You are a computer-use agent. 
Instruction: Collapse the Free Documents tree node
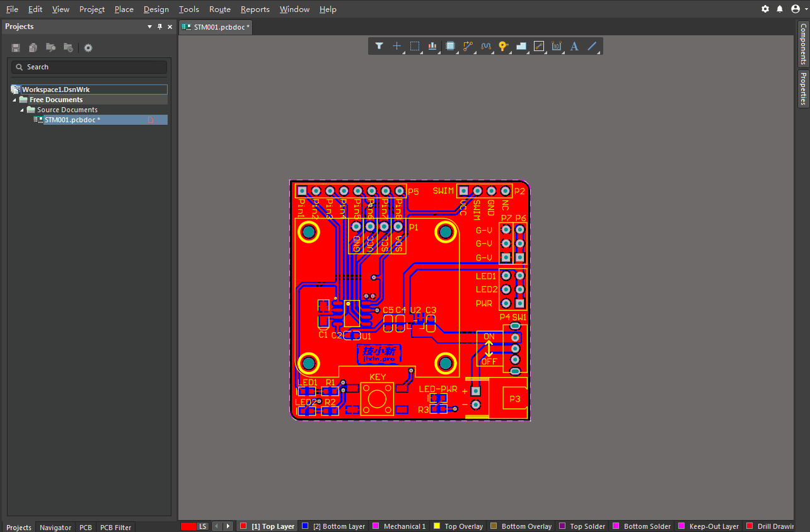click(14, 100)
